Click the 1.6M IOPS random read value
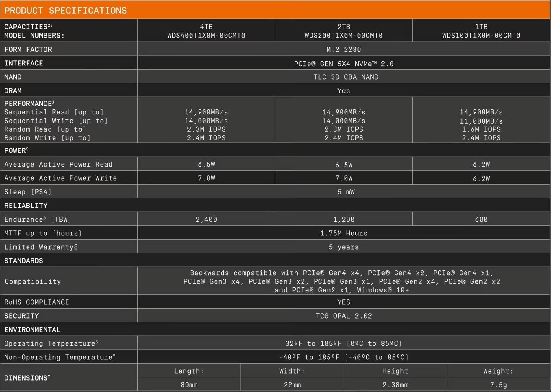Image resolution: width=551 pixels, height=392 pixels. pos(481,129)
